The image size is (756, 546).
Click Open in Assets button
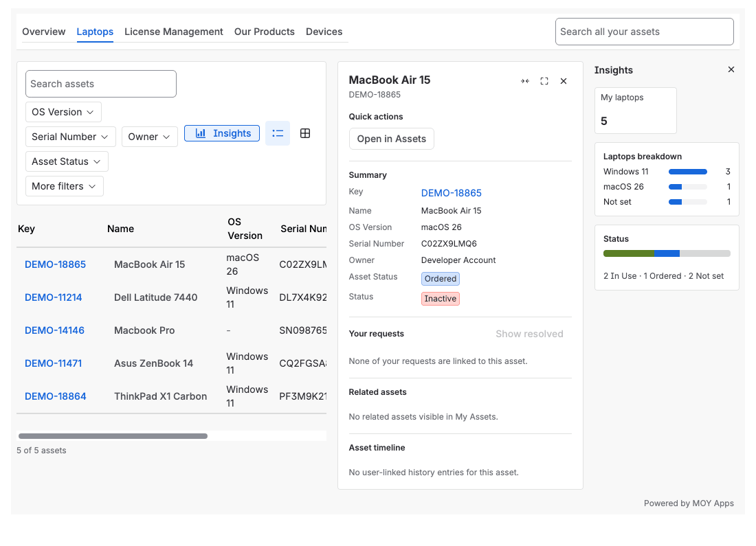click(x=392, y=139)
